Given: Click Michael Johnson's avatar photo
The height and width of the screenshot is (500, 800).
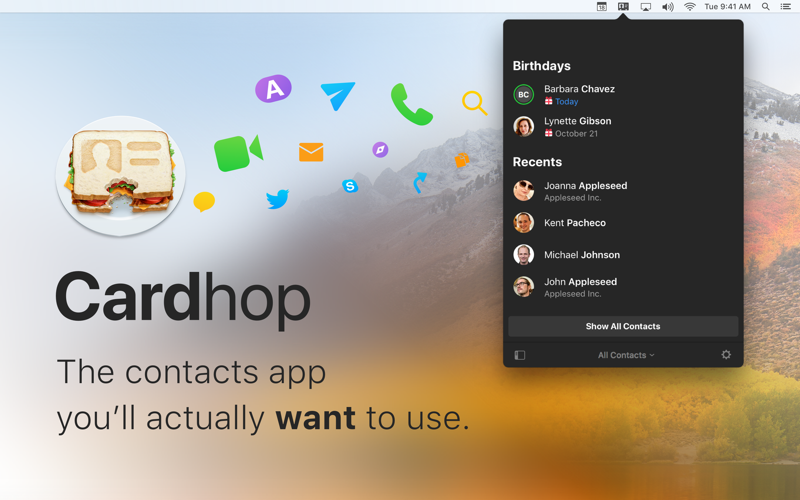Looking at the screenshot, I should [x=523, y=255].
